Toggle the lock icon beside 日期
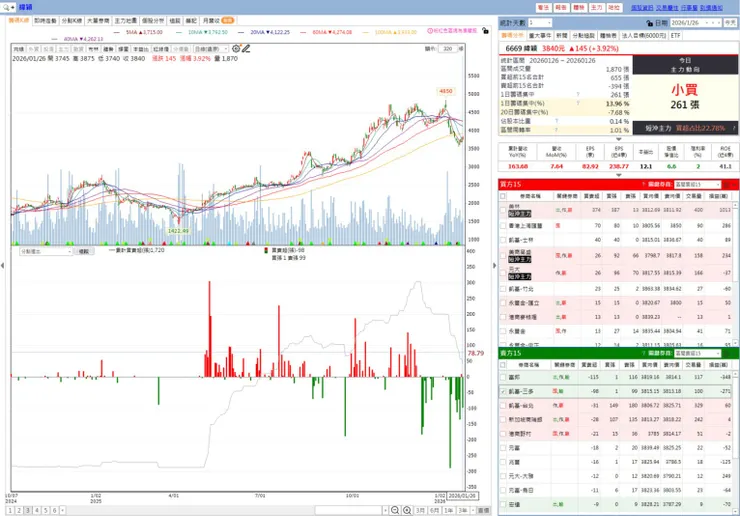Viewport: 740px width, 516px height. point(649,23)
